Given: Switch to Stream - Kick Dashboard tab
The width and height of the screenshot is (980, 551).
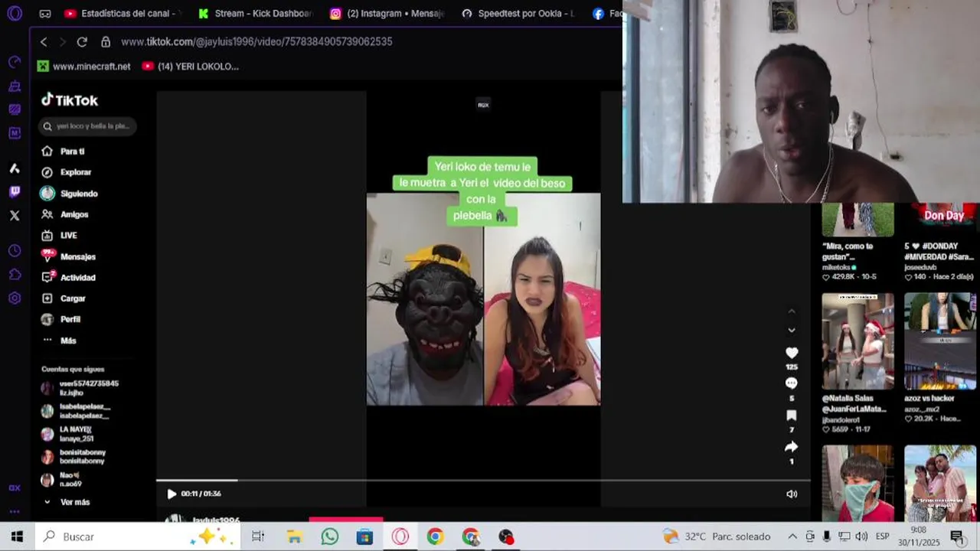Looking at the screenshot, I should (x=255, y=13).
